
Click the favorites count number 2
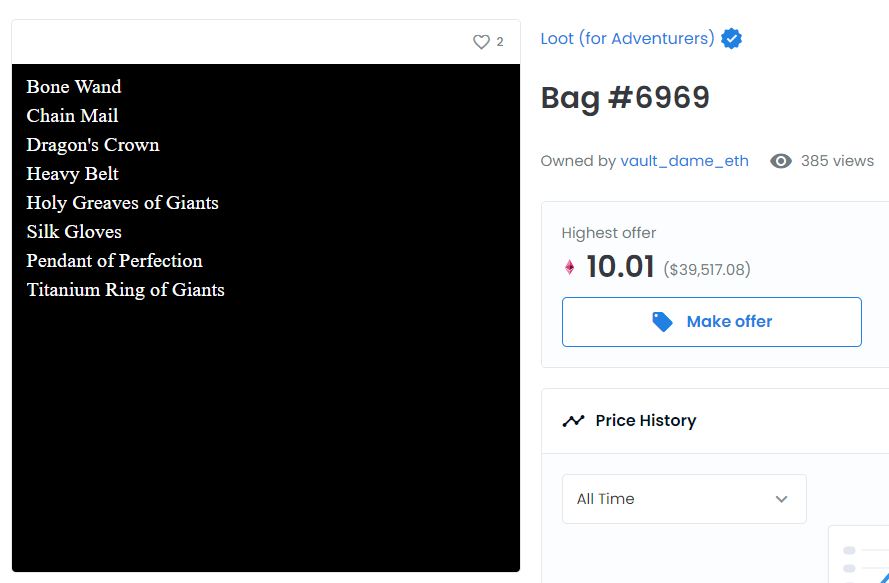point(500,42)
